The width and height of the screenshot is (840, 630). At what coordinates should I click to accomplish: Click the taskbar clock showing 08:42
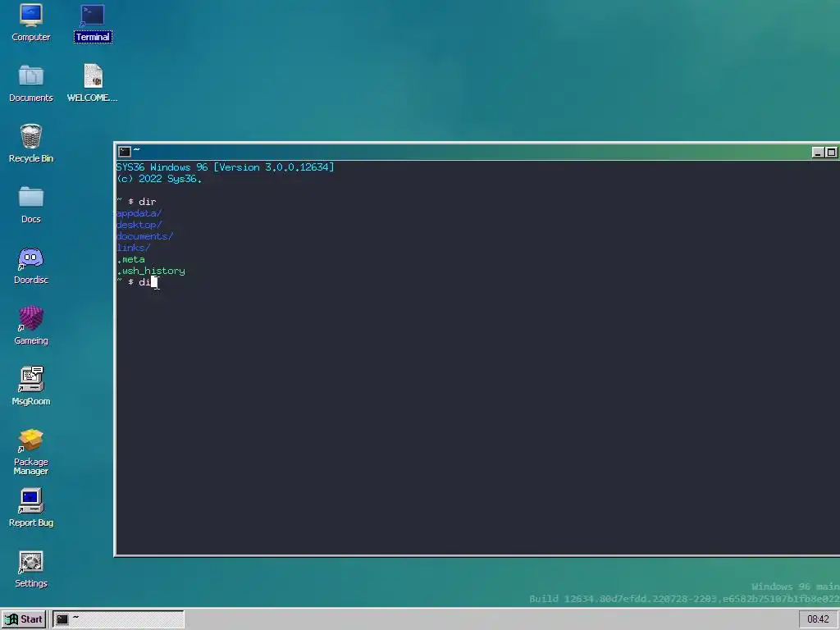(818, 619)
